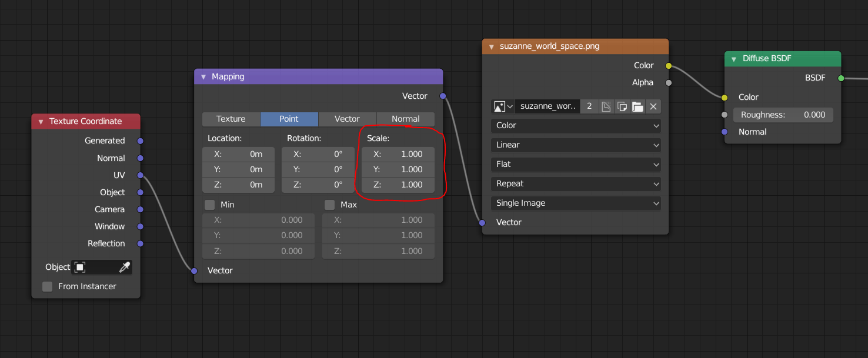The image size is (868, 358).
Task: Enable the From Instancer checkbox
Action: coord(47,286)
